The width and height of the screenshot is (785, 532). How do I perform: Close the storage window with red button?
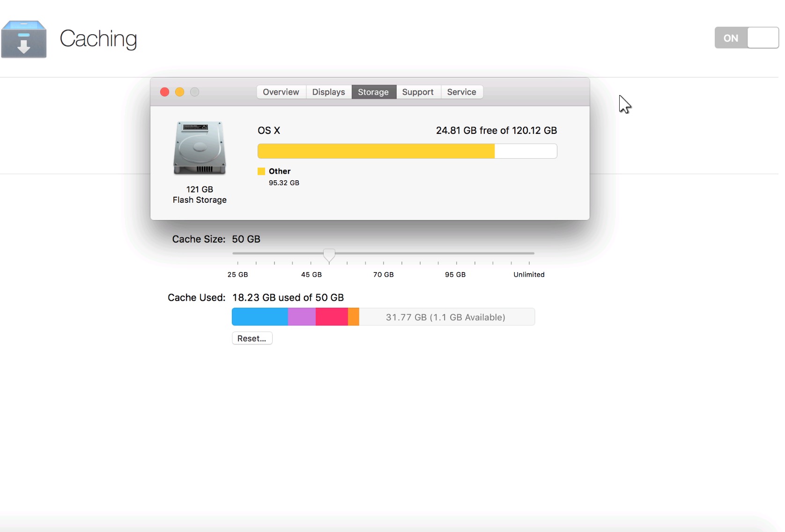(164, 92)
